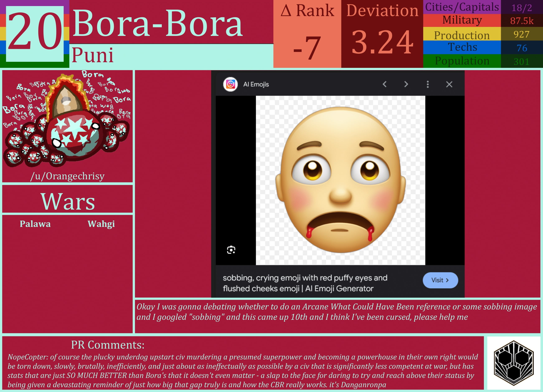
Task: Click the close X on the AI Emojis viewer
Action: [449, 84]
